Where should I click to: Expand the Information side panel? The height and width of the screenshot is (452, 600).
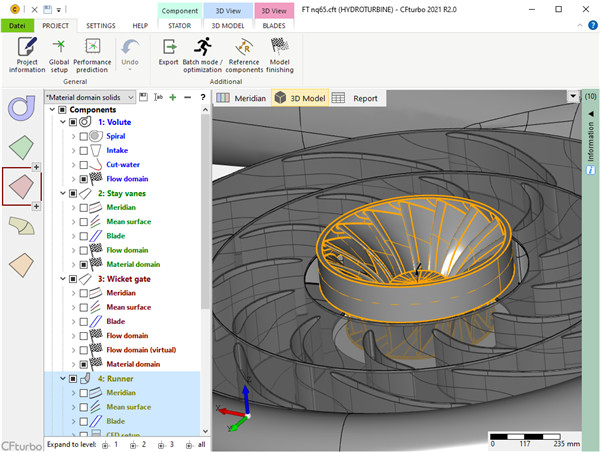pos(591,114)
